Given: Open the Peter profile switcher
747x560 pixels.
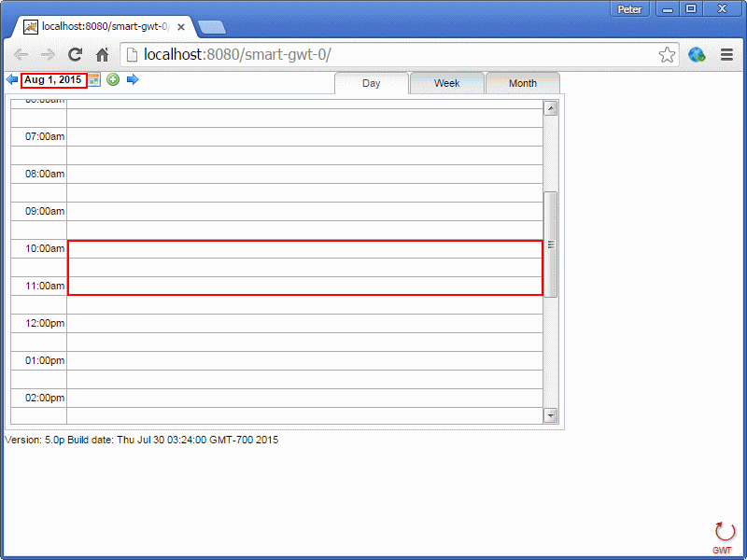Looking at the screenshot, I should tap(629, 9).
